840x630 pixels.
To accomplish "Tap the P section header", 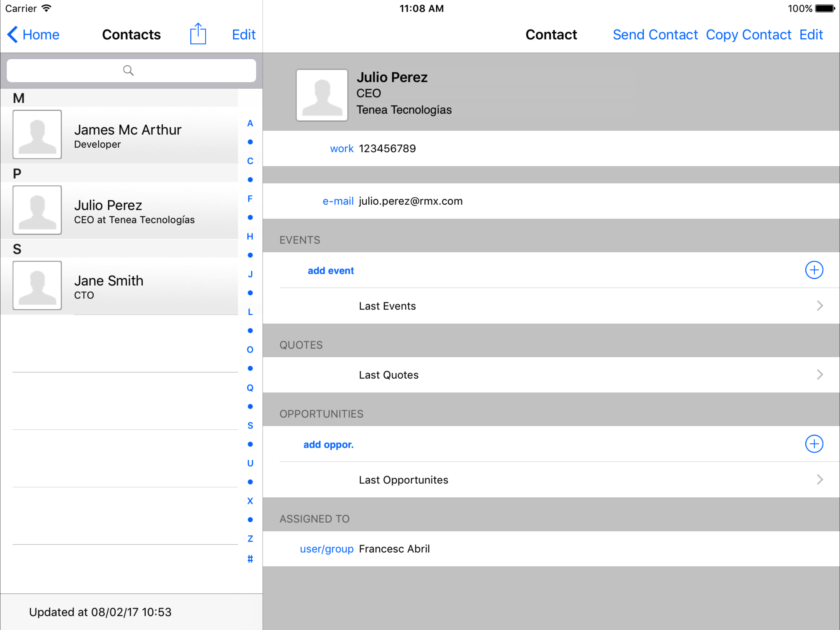I will click(119, 173).
